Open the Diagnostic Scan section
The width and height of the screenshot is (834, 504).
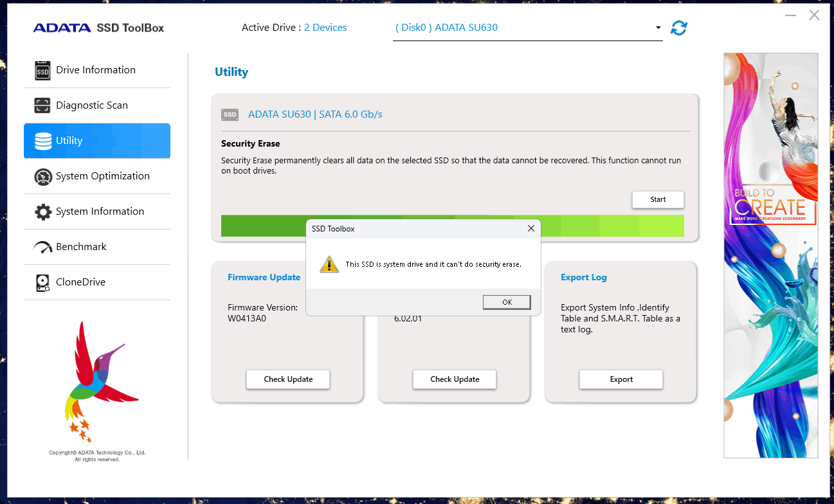click(x=97, y=105)
